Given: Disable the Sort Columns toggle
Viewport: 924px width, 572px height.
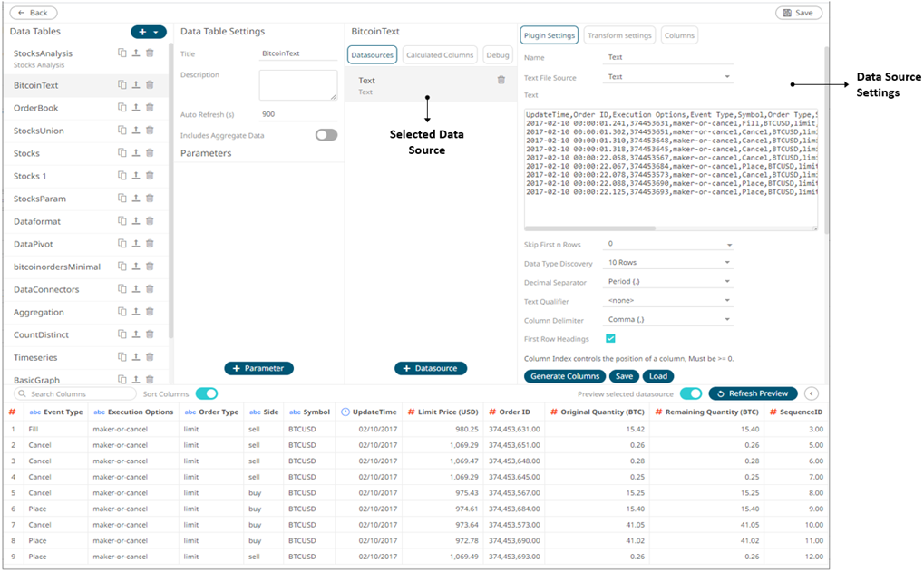Looking at the screenshot, I should tap(209, 393).
